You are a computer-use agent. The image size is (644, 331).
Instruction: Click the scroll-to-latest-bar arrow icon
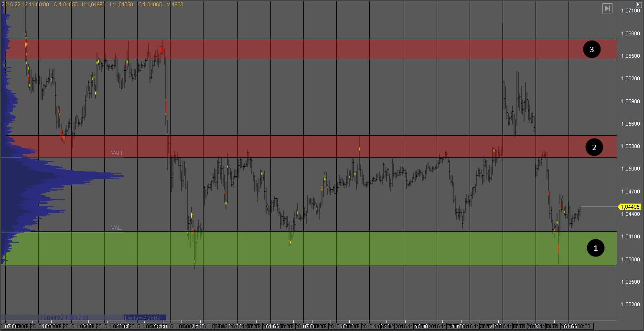point(607,8)
